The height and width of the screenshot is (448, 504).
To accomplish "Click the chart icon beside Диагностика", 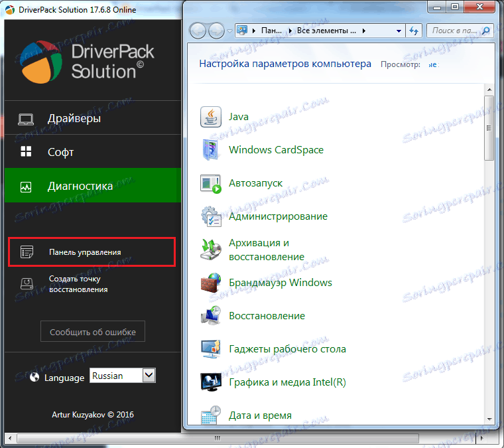I will [x=26, y=187].
